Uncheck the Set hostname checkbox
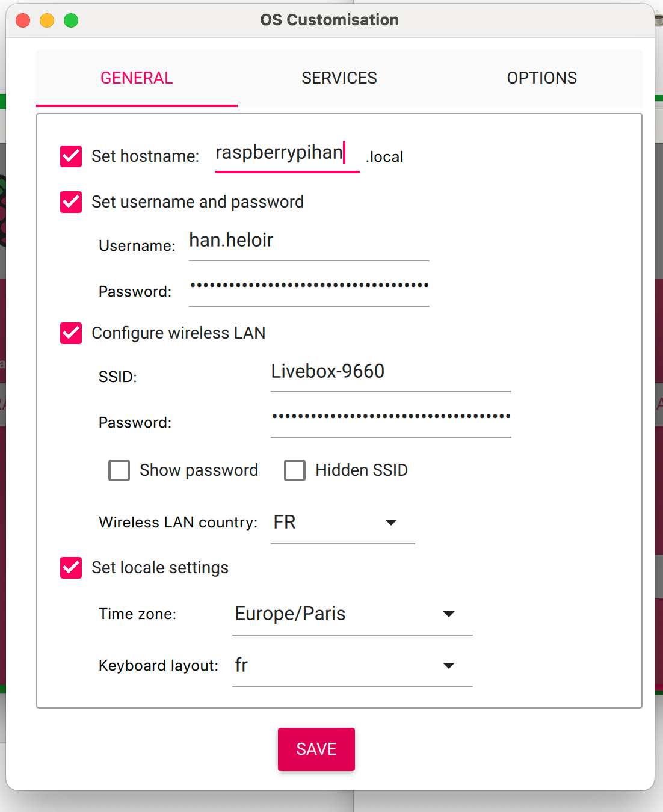 [71, 156]
